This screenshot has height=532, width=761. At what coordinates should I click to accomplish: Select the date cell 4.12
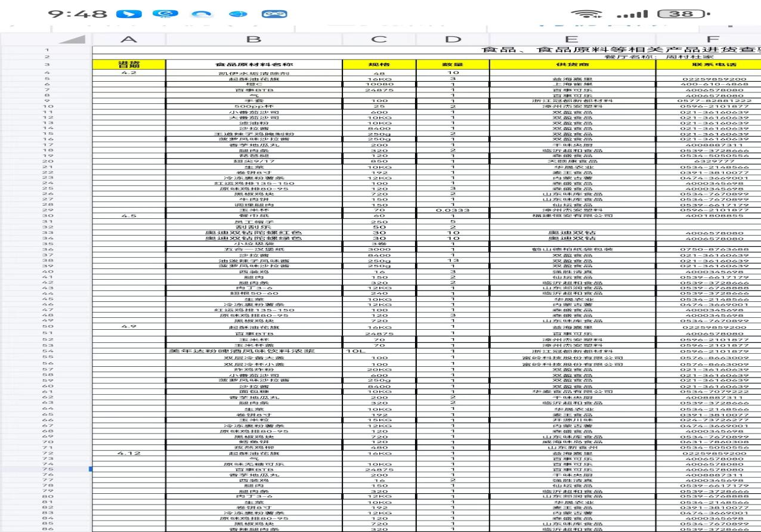coord(129,453)
